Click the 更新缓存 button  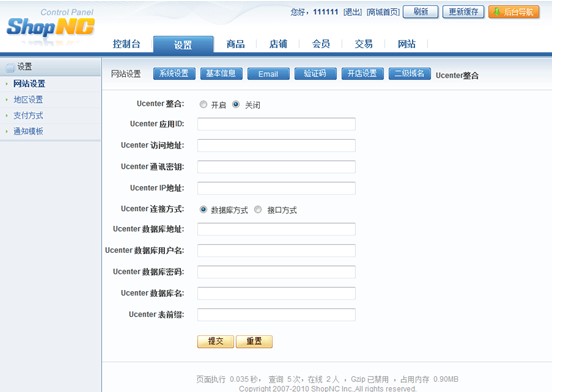[463, 12]
